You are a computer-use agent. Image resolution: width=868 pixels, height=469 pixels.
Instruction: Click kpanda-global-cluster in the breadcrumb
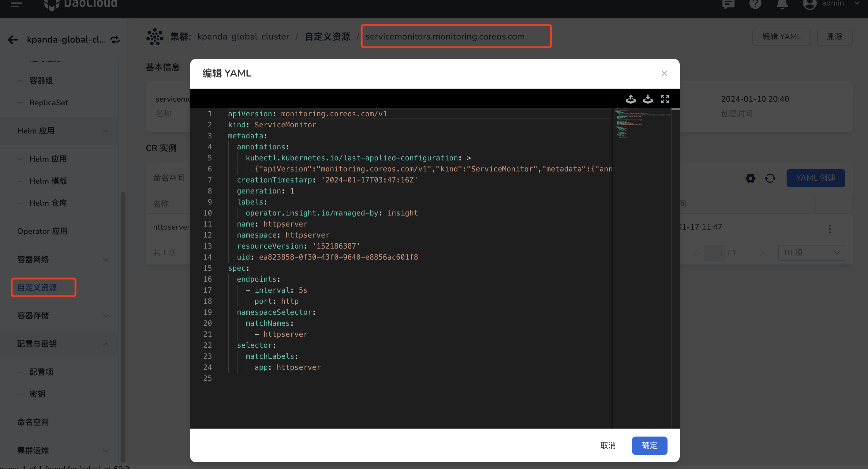pos(243,36)
